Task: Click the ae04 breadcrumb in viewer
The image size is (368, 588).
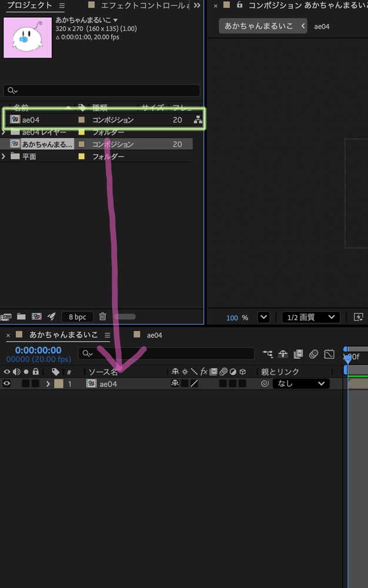Action: pos(322,26)
